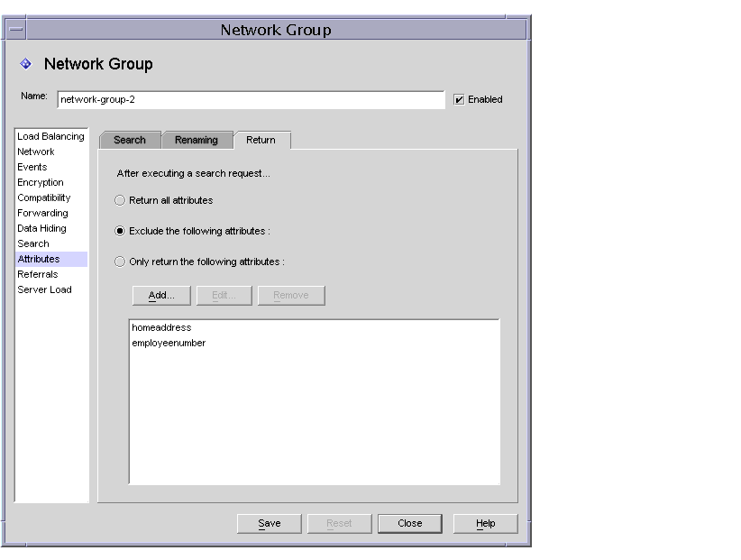This screenshot has height=560, width=741.
Task: Select the Return all attributes option
Action: click(119, 200)
